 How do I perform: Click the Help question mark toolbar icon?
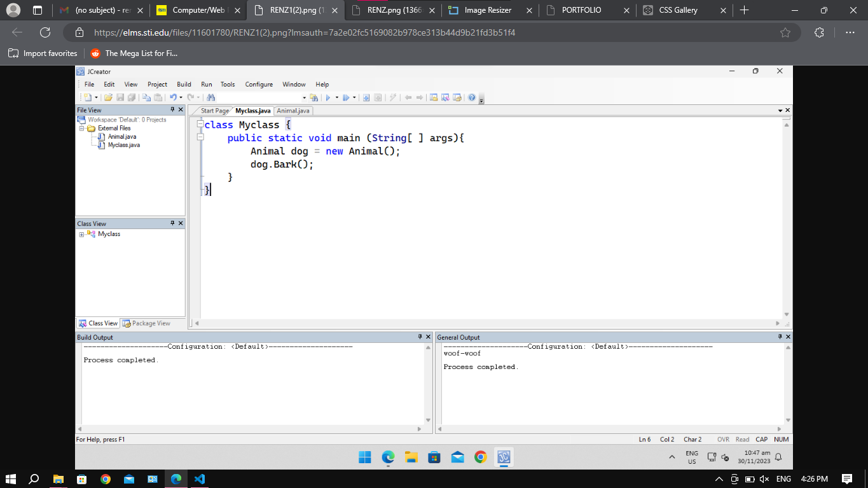pyautogui.click(x=472, y=97)
